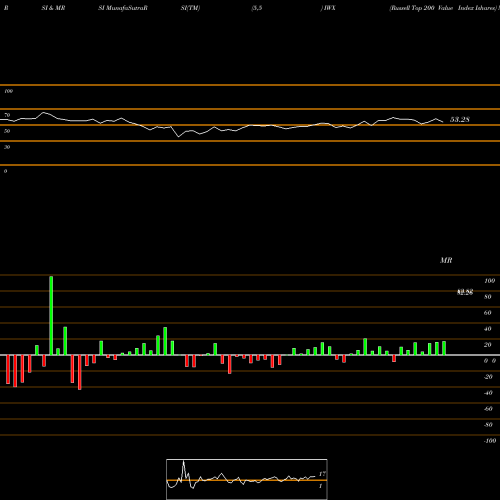500x500 pixels.
Task: Click the 'SI & MR' header text
Action: coord(53,8)
